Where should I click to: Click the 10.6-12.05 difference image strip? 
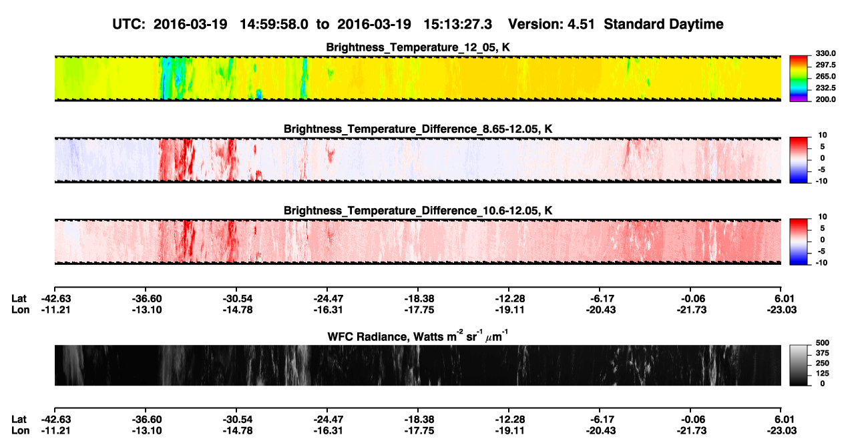[417, 241]
